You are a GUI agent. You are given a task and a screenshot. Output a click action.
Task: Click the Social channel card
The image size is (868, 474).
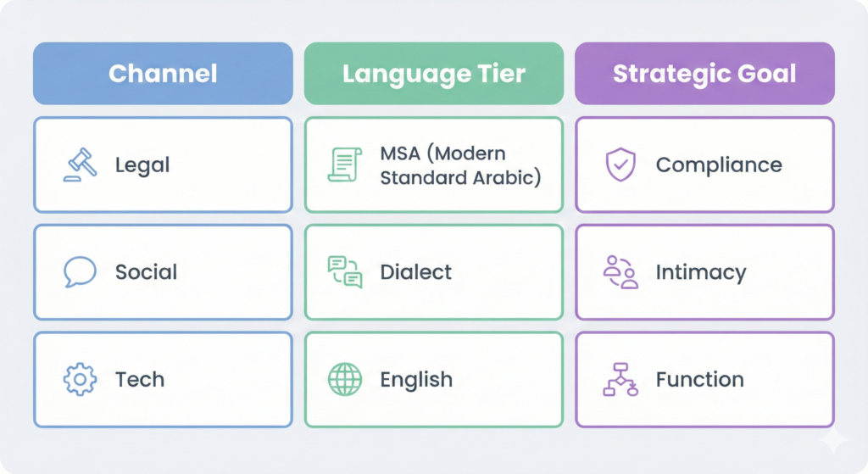tap(163, 272)
